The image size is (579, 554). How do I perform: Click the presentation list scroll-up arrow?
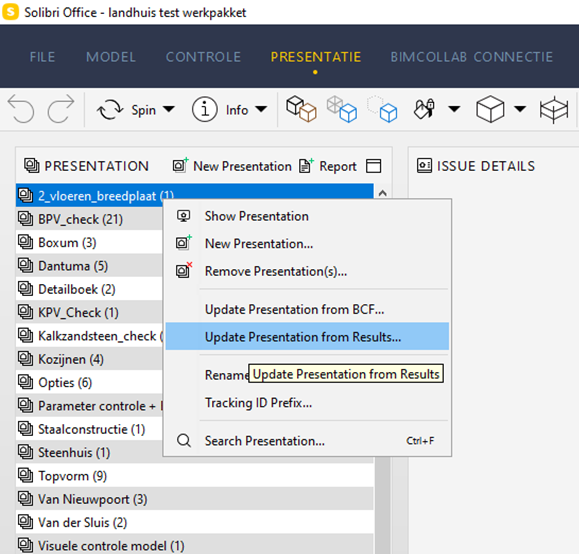(383, 192)
